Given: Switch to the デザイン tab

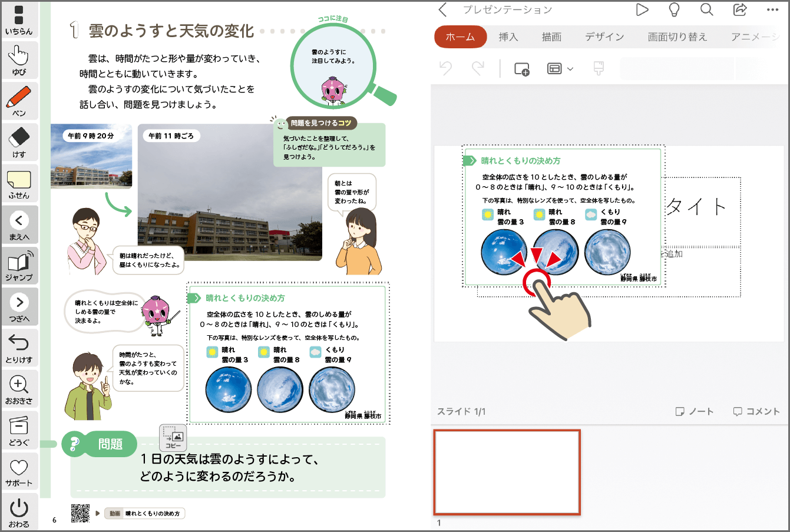Looking at the screenshot, I should pyautogui.click(x=604, y=37).
